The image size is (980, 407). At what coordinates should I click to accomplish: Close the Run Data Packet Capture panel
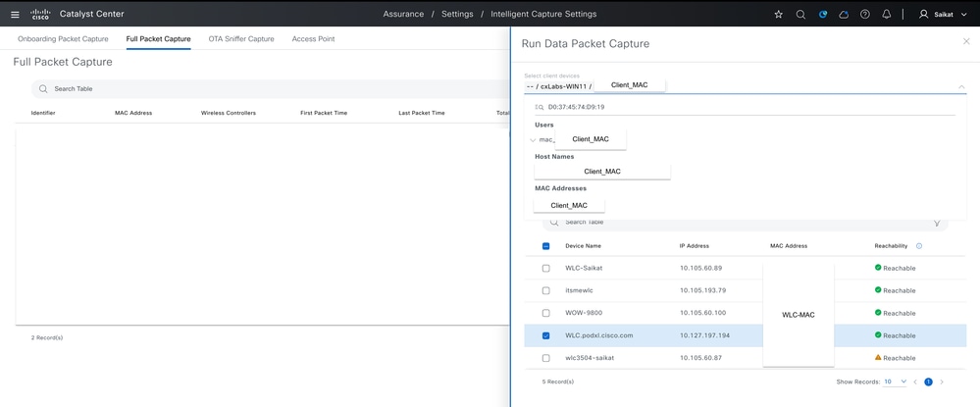pyautogui.click(x=966, y=40)
